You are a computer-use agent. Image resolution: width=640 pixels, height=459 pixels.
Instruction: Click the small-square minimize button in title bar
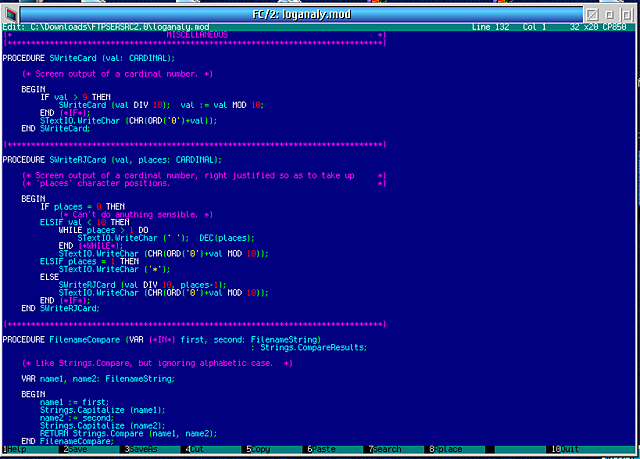609,15
